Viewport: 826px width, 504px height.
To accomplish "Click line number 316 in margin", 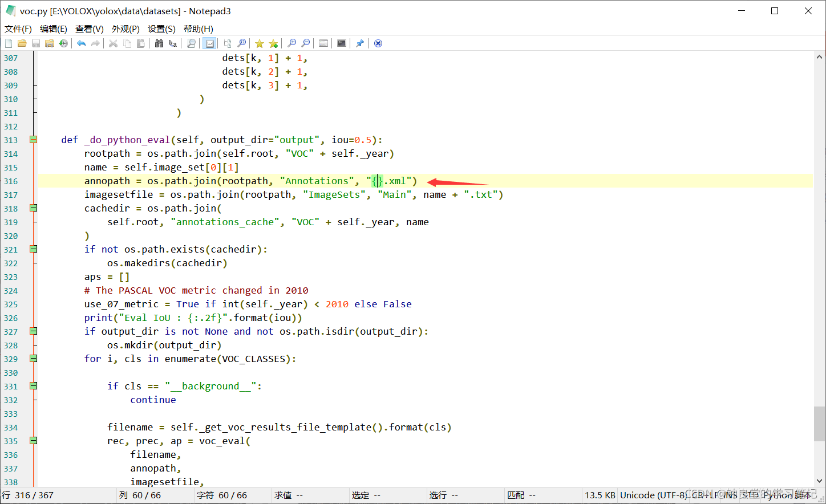I will click(11, 181).
